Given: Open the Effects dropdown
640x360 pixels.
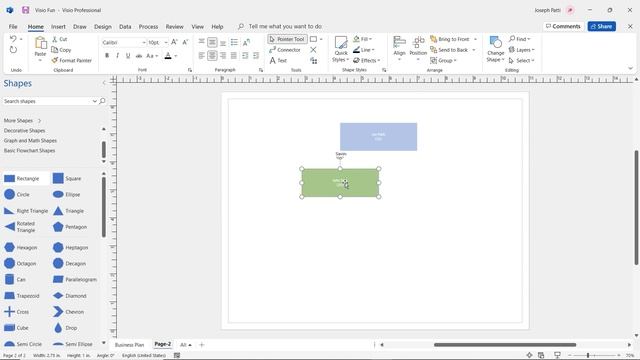Looking at the screenshot, I should pos(366,60).
